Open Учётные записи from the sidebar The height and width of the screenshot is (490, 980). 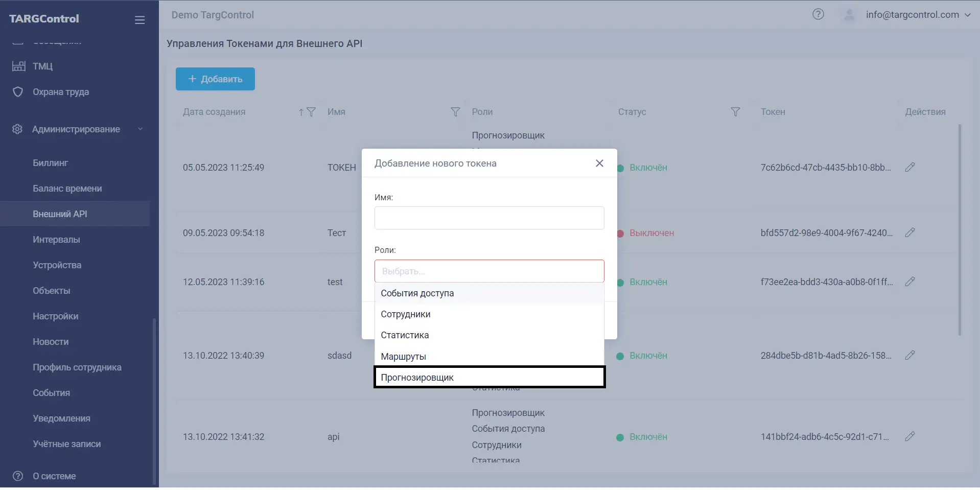click(x=67, y=444)
